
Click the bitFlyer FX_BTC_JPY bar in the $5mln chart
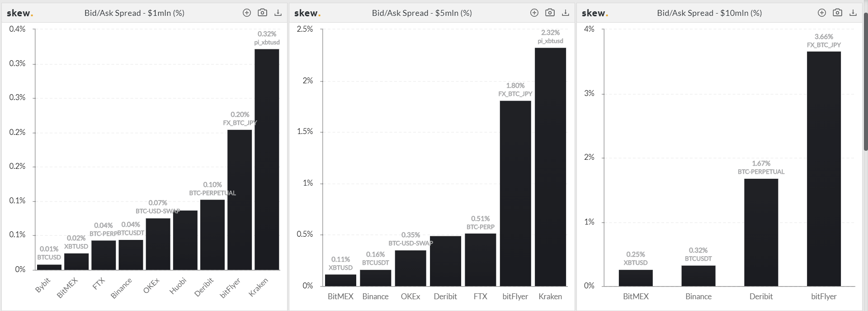pyautogui.click(x=515, y=193)
